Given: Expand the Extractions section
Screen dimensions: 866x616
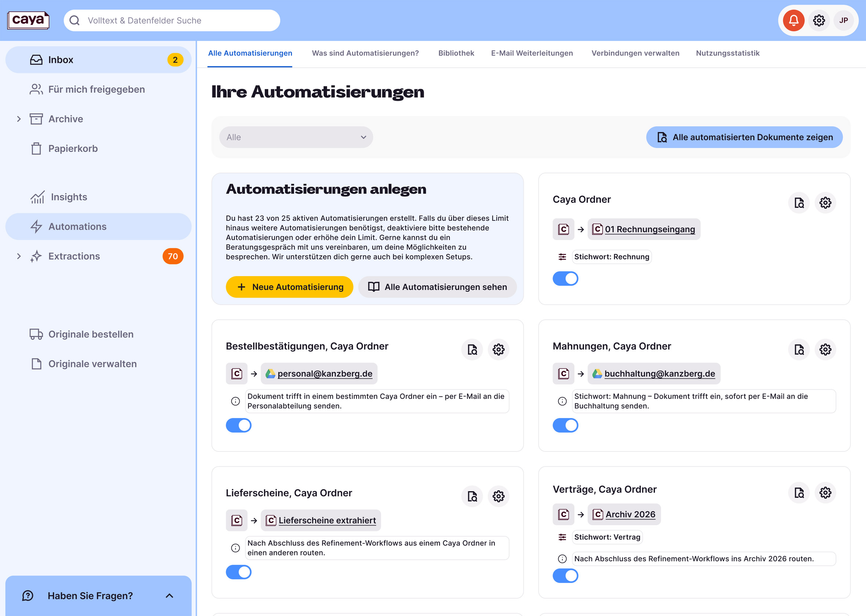Looking at the screenshot, I should click(19, 256).
